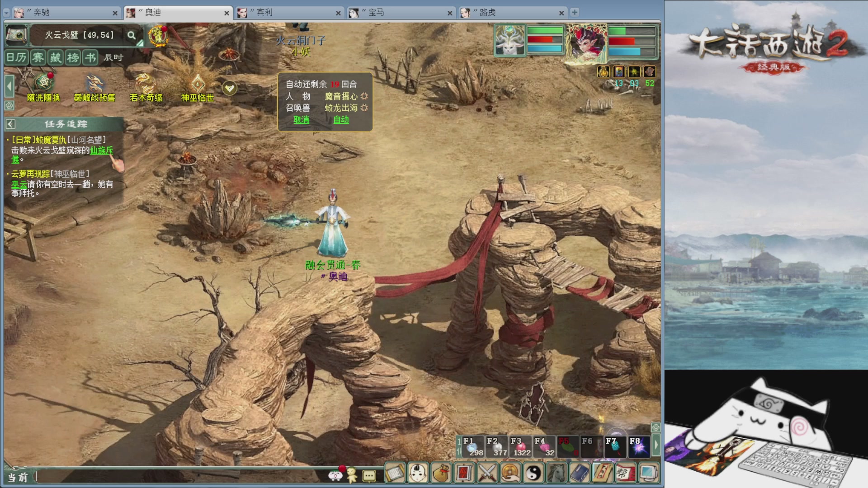
Task: Open the yellow speech bubble chat icon
Action: 369,476
